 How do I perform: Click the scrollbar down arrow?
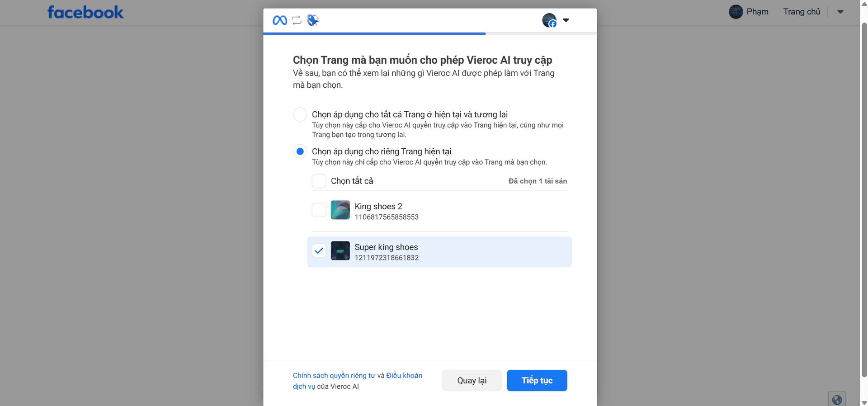(x=864, y=402)
